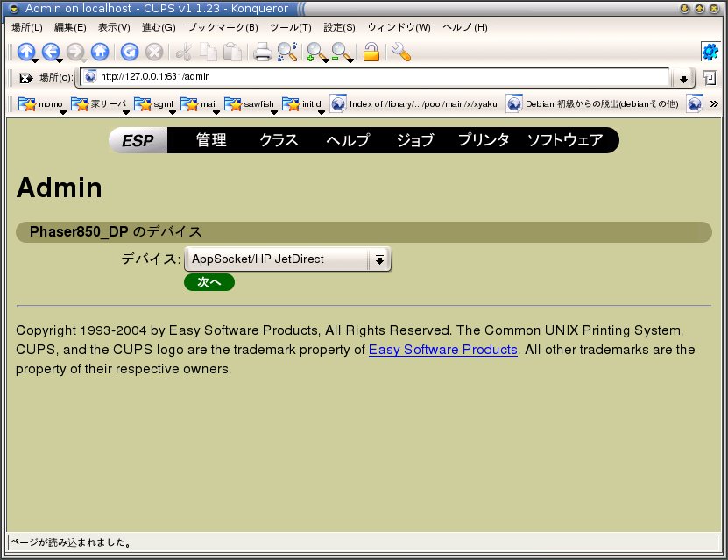The image size is (728, 560).
Task: Follow the Easy Software Products link
Action: point(442,350)
